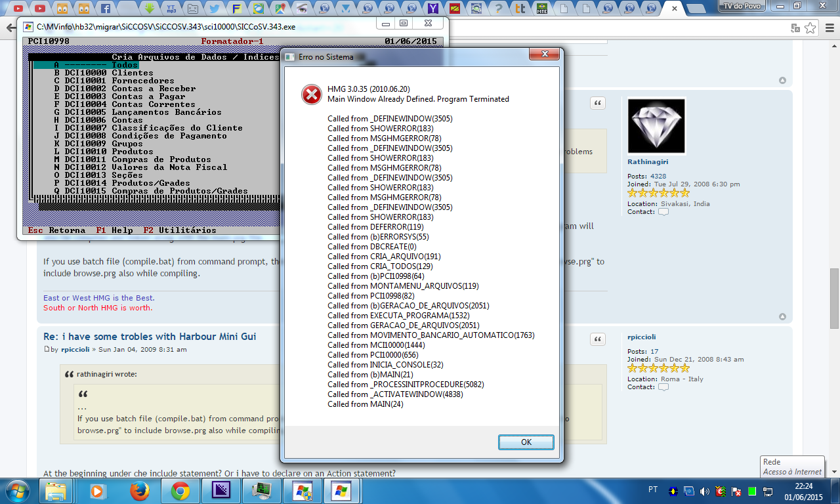This screenshot has width=840, height=504.
Task: Open the Chrome menu hamburger icon
Action: [x=829, y=28]
